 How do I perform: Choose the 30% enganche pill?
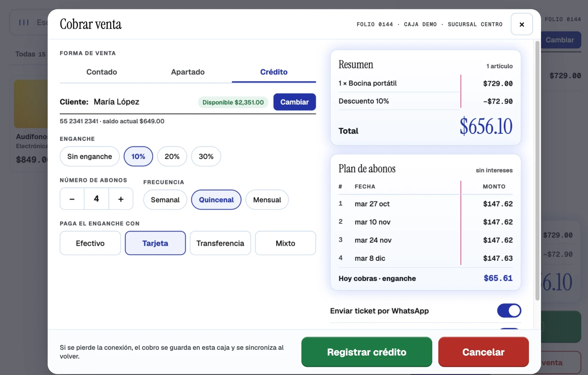coord(206,156)
